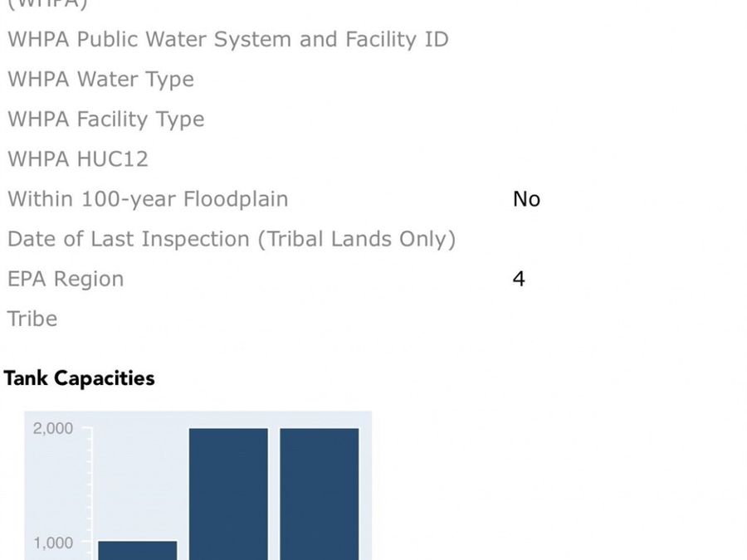Click the truncated (WHPA) text at top

[x=47, y=4]
